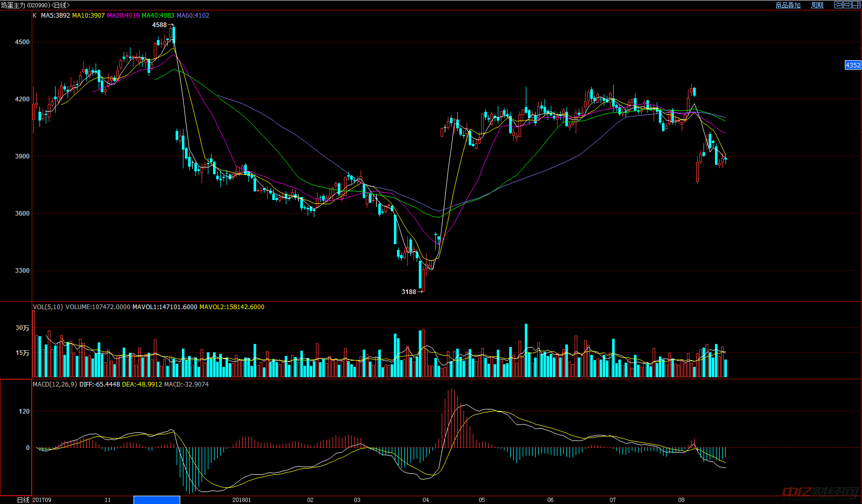Viewport: 862px width, 504px height.
Task: Click the panel layout split icon
Action: coord(856,5)
